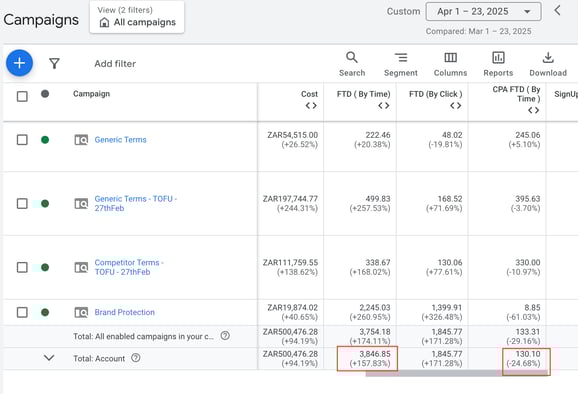Viewport: 578px width, 394px height.
Task: Click help icon beside Total: Account
Action: [136, 358]
